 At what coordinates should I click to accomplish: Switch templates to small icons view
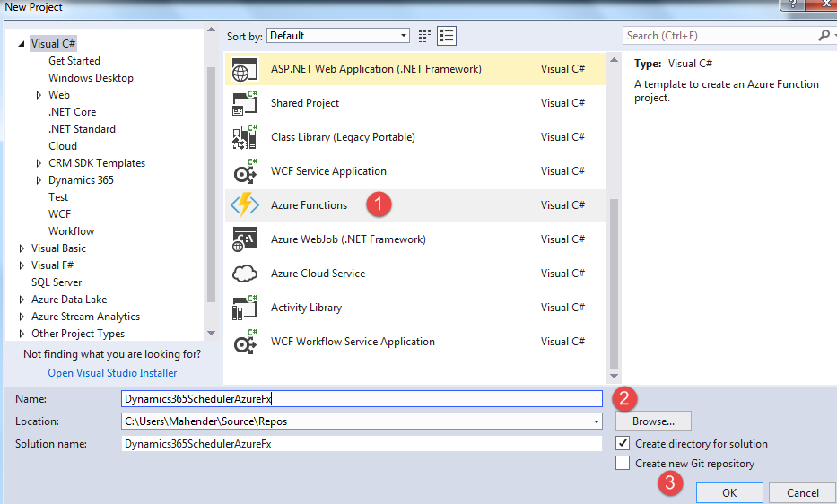(x=424, y=36)
